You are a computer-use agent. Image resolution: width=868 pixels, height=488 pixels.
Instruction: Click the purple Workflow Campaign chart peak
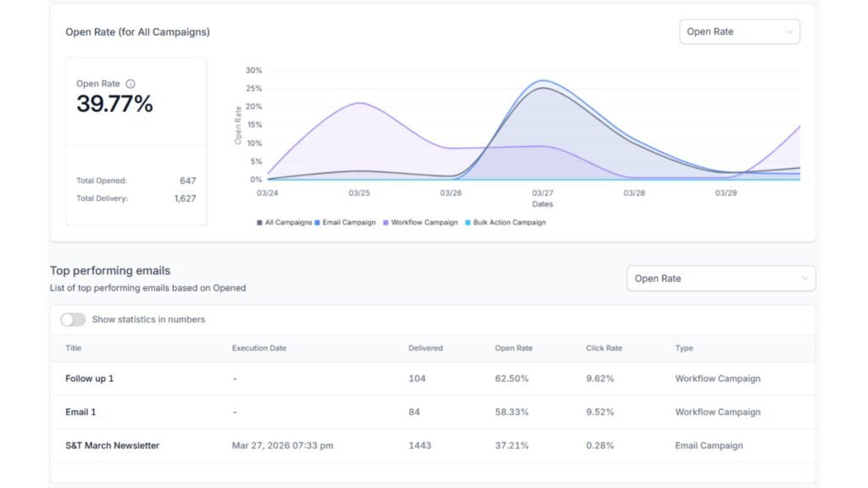pos(356,103)
